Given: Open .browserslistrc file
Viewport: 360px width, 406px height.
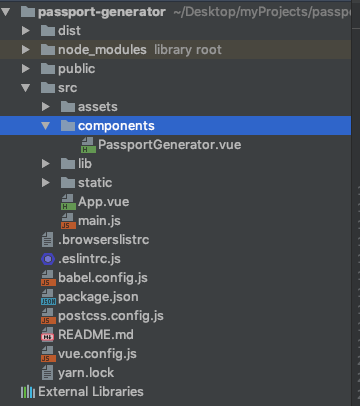Looking at the screenshot, I should [x=104, y=240].
